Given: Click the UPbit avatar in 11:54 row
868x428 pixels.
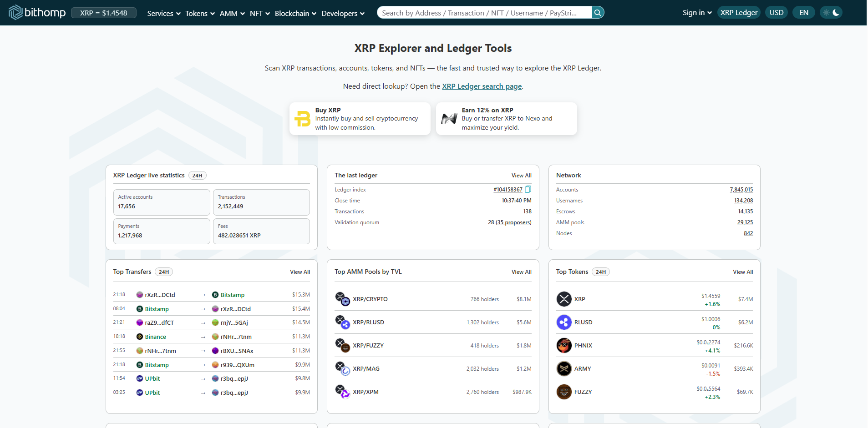Looking at the screenshot, I should point(140,379).
